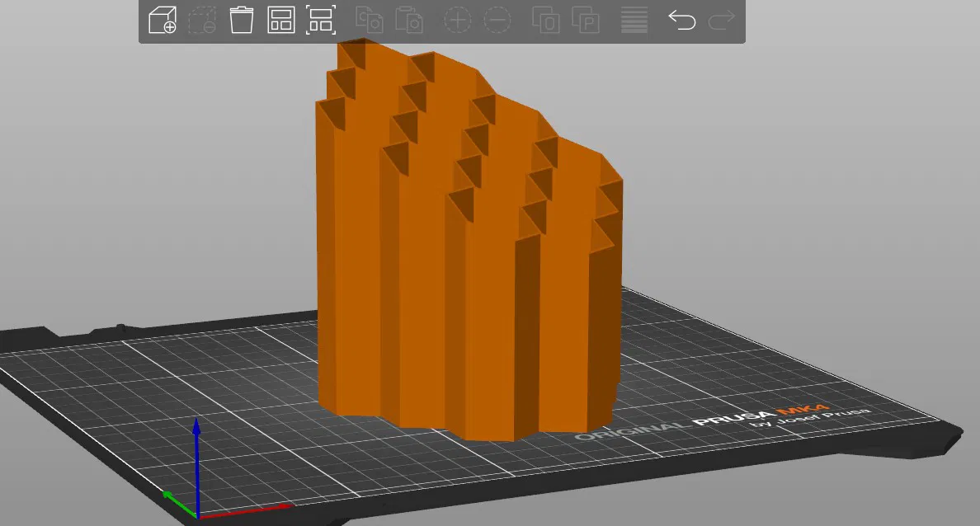Image resolution: width=980 pixels, height=526 pixels.
Task: Click Arrange selection bracketed icon
Action: click(321, 20)
